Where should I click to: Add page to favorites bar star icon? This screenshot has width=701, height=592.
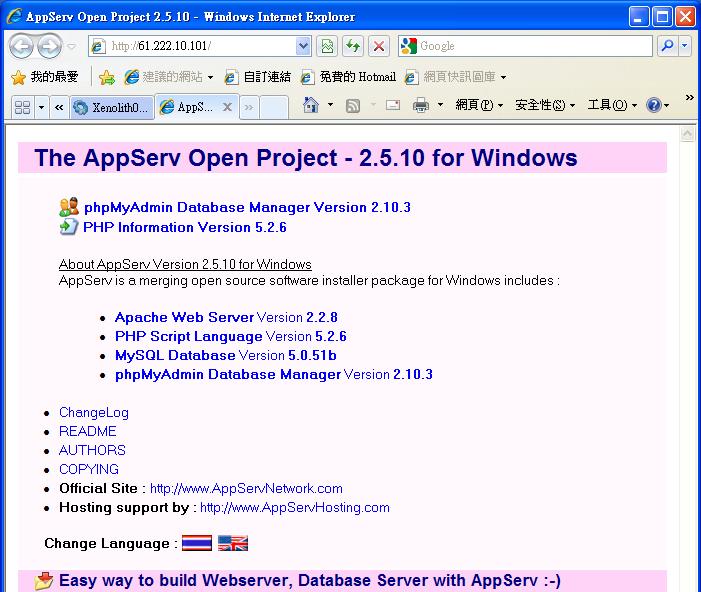pos(107,77)
